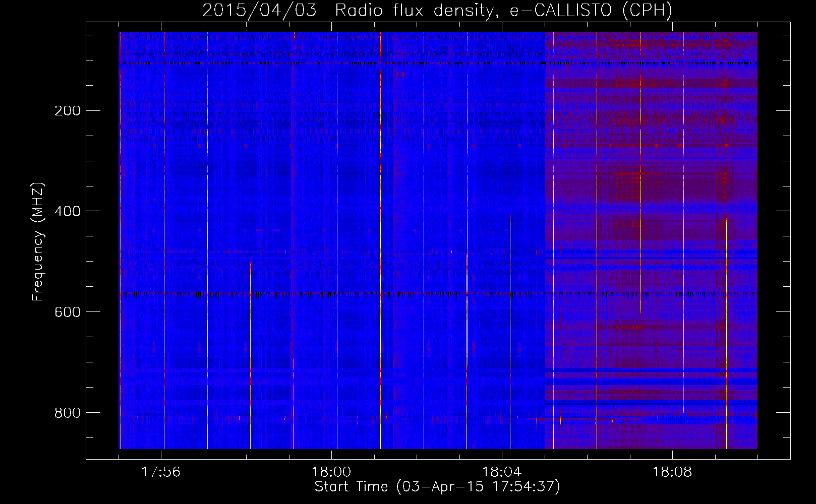This screenshot has height=504, width=816.
Task: Click the 'Frequency (MHZ)' axis label
Action: 38,241
